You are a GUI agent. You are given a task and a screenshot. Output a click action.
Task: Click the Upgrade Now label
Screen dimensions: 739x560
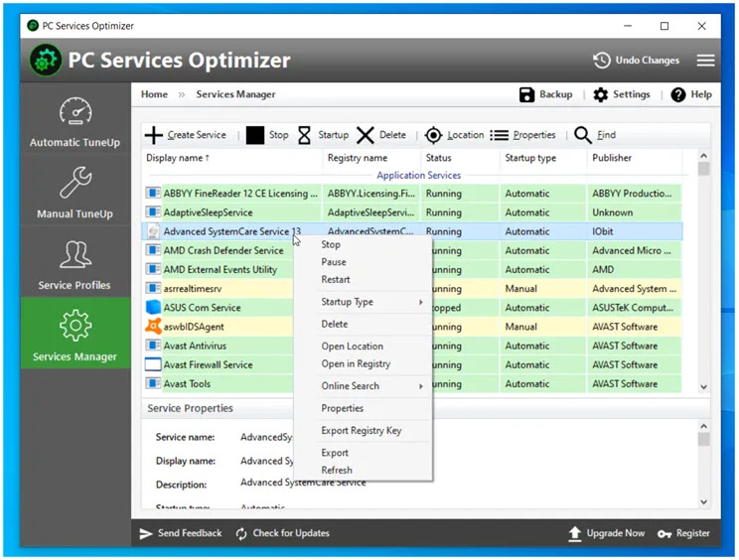tap(616, 533)
